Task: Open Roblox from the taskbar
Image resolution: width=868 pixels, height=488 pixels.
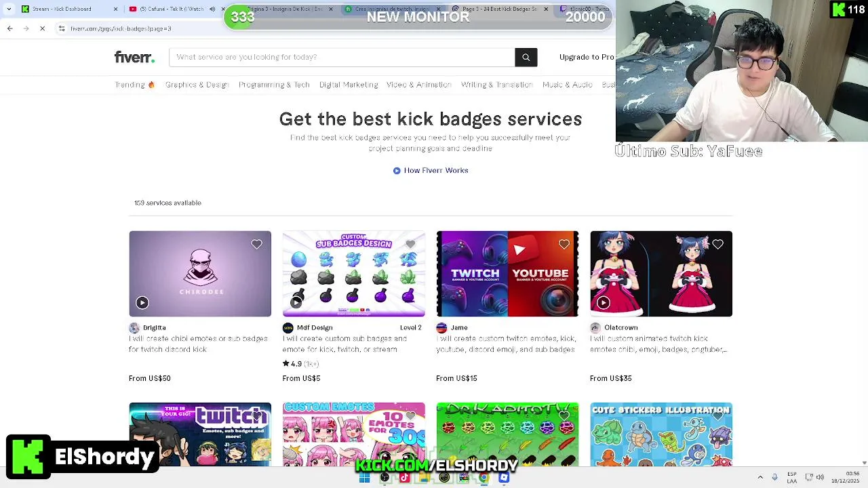Action: point(504,478)
